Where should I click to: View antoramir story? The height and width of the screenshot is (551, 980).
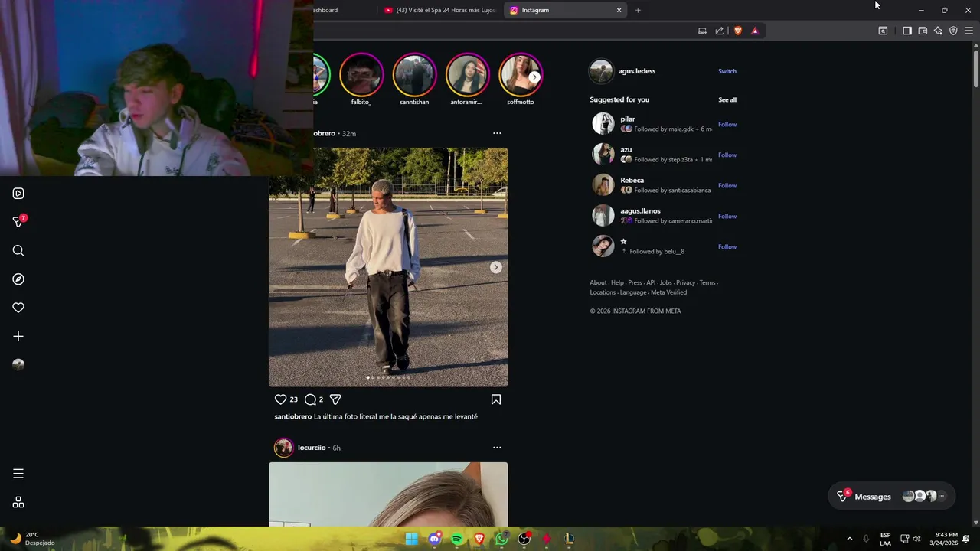click(x=467, y=75)
